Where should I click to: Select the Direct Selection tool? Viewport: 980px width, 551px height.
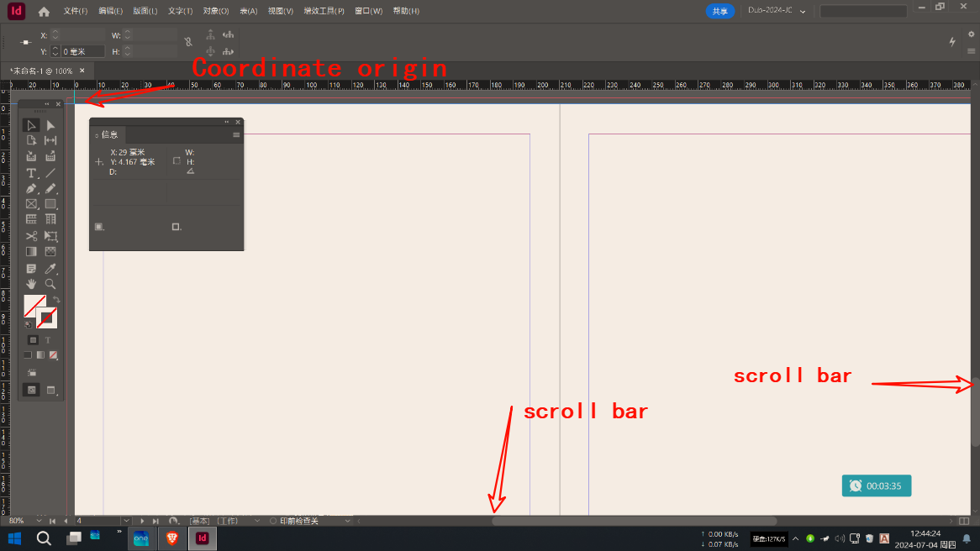tap(50, 124)
